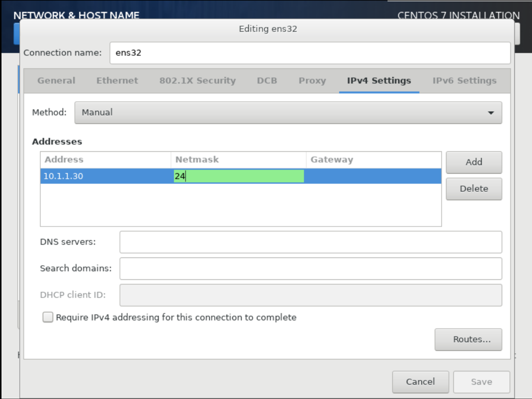Click the Save button
Image resolution: width=532 pixels, height=399 pixels.
(481, 382)
